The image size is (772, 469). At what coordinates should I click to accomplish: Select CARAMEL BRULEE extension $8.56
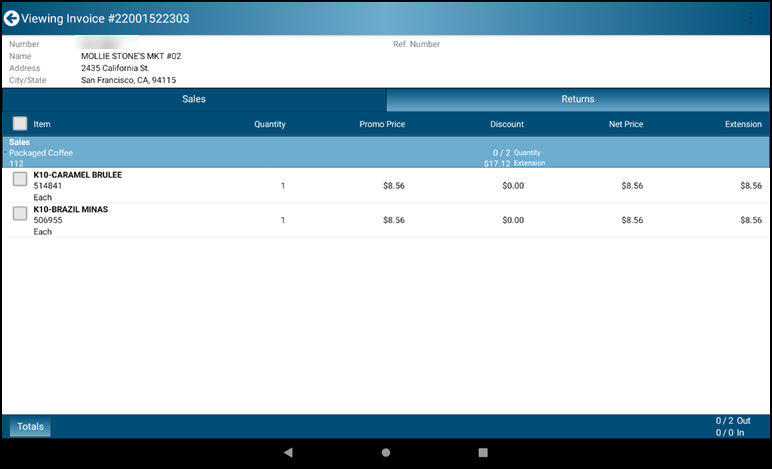point(751,186)
